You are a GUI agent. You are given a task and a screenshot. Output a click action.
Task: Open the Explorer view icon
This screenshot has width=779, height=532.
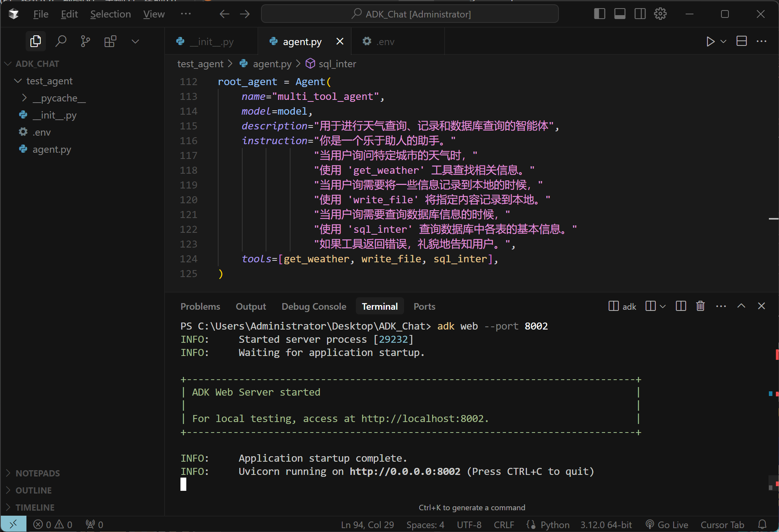35,41
